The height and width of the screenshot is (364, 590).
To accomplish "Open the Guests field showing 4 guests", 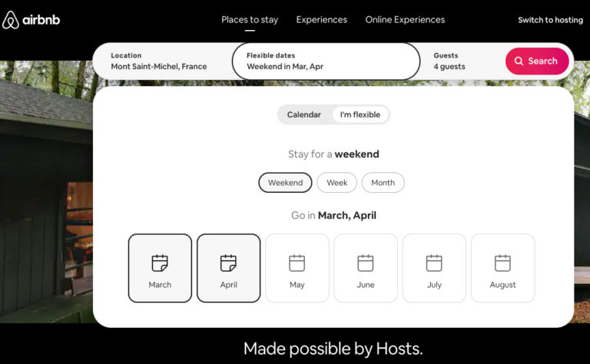I will point(462,61).
